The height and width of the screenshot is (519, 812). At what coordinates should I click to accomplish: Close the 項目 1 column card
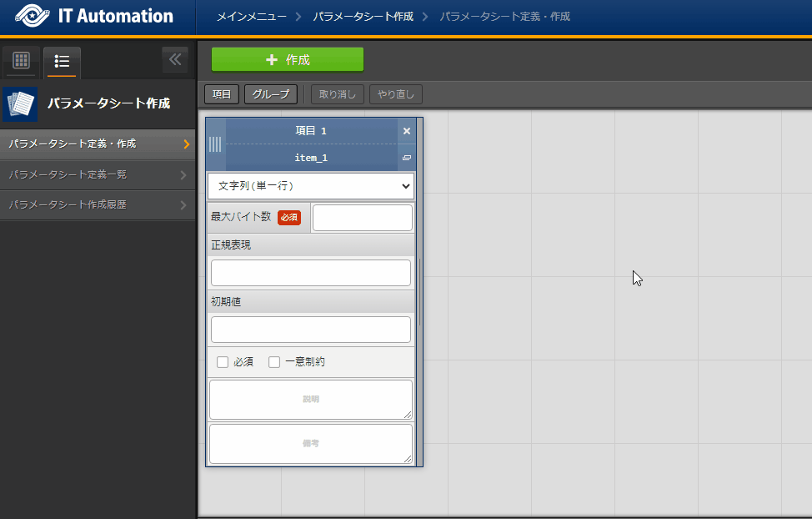click(x=407, y=131)
